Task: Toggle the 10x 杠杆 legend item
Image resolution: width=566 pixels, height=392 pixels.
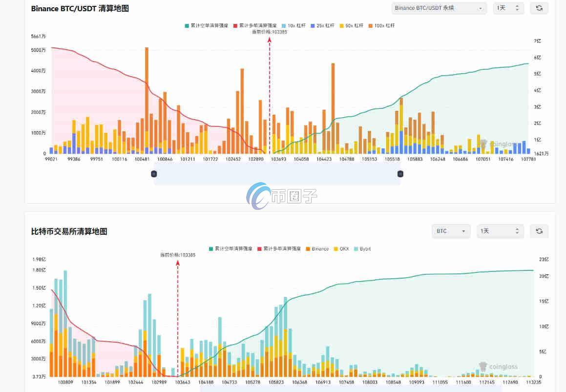Action: [x=293, y=25]
